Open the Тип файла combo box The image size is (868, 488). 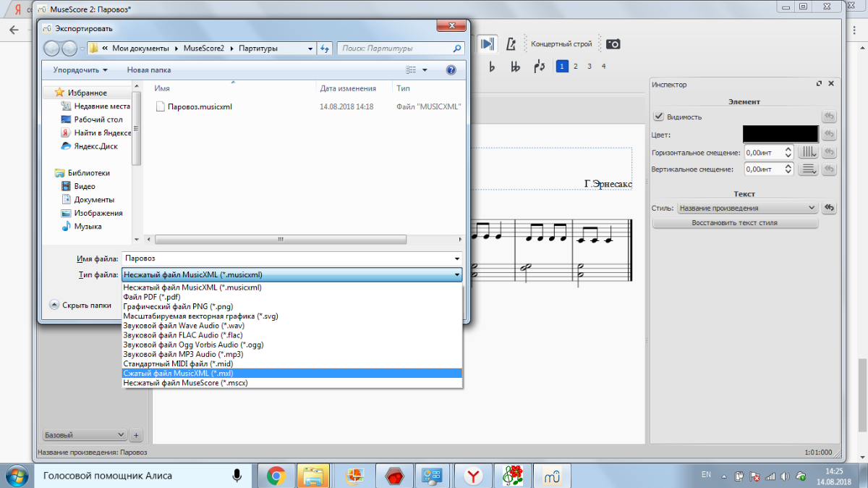point(292,275)
